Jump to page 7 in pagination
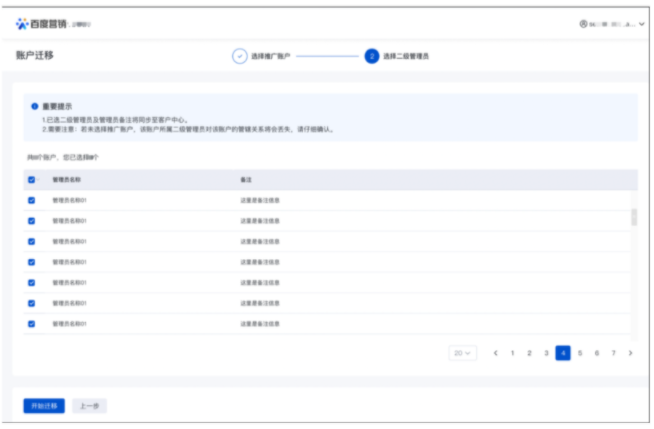 pos(613,353)
